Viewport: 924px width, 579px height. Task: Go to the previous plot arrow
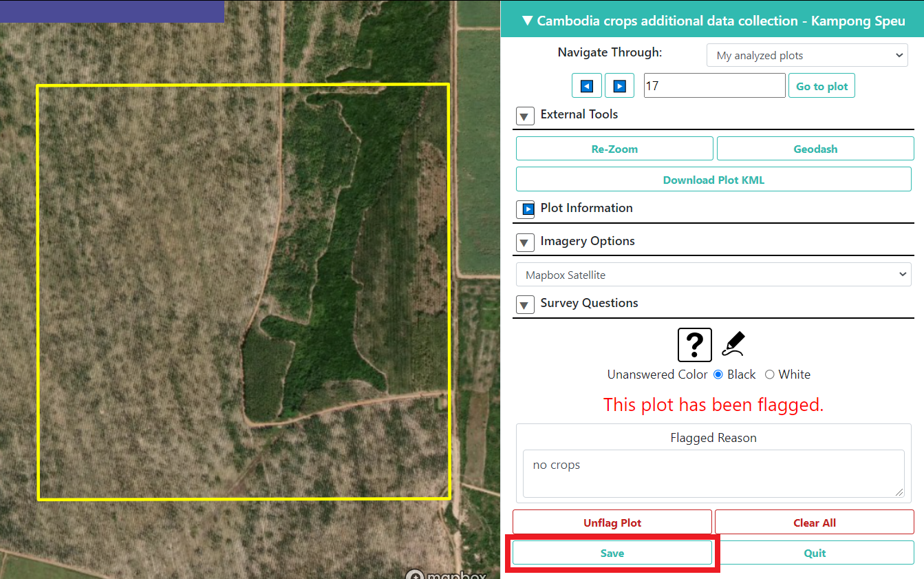587,86
